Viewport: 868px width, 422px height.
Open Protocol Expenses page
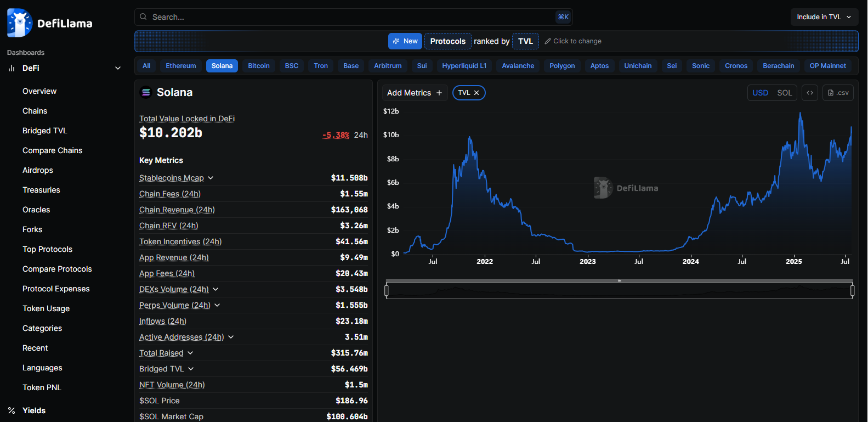pyautogui.click(x=56, y=289)
